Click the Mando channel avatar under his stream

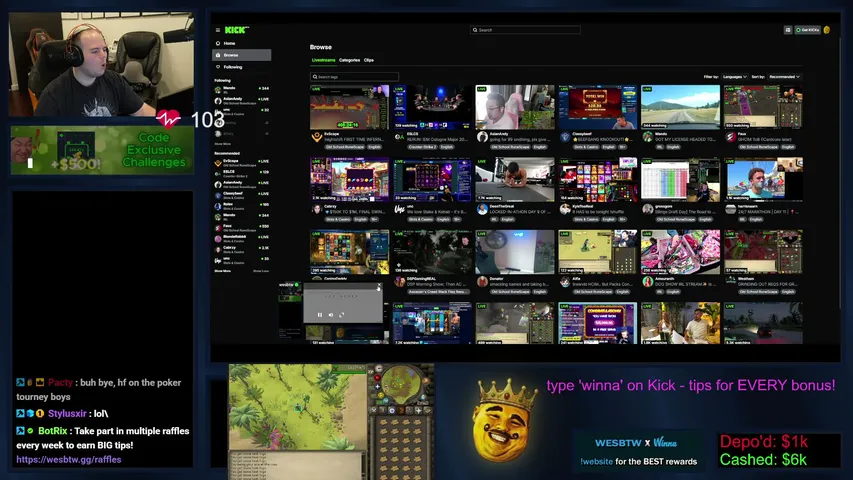(x=647, y=137)
